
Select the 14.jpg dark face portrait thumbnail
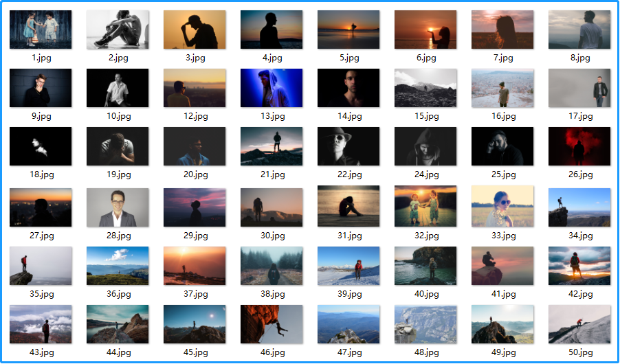point(348,88)
